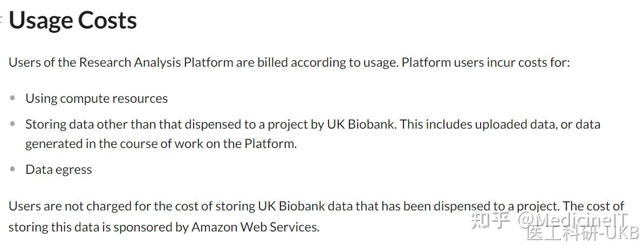Select the 'Data egress' list item text
Screen dimensions: 644x246
point(58,170)
